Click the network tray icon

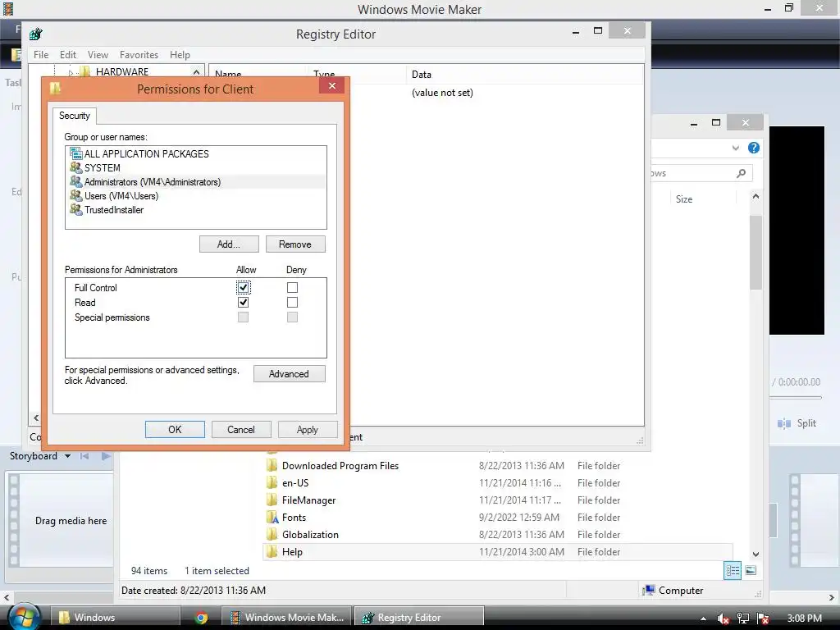pyautogui.click(x=743, y=619)
